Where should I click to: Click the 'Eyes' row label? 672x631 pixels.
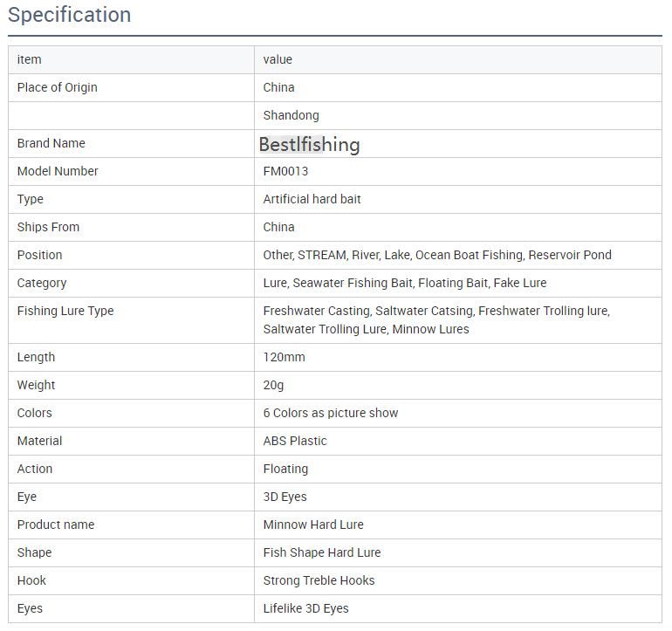30,608
